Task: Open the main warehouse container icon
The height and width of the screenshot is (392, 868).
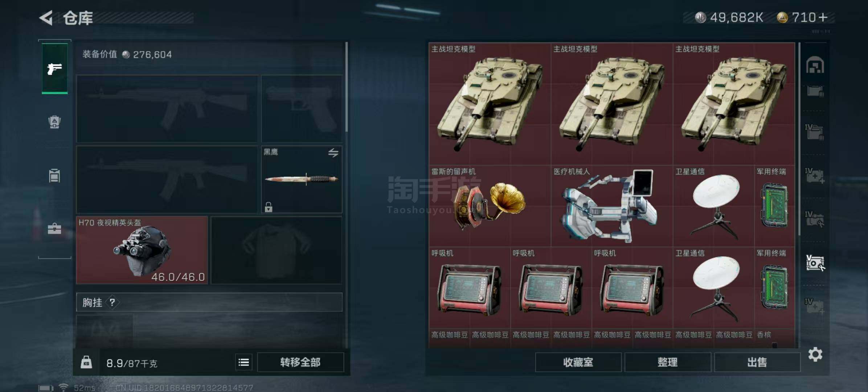Action: pyautogui.click(x=815, y=65)
